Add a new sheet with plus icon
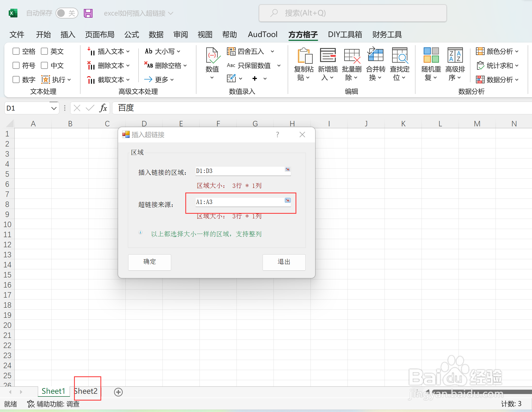The width and height of the screenshot is (532, 412). tap(118, 392)
